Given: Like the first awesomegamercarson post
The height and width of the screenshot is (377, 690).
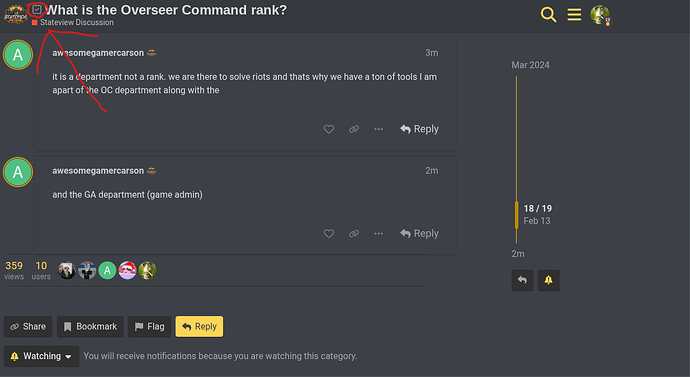Looking at the screenshot, I should (x=329, y=129).
